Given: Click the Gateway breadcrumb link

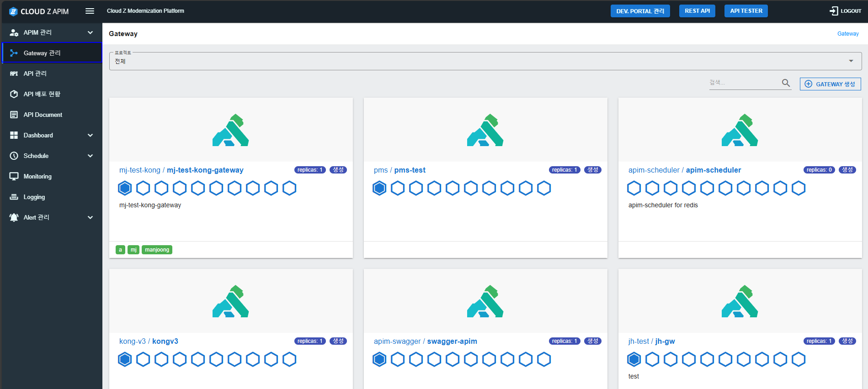Looking at the screenshot, I should pyautogui.click(x=848, y=34).
